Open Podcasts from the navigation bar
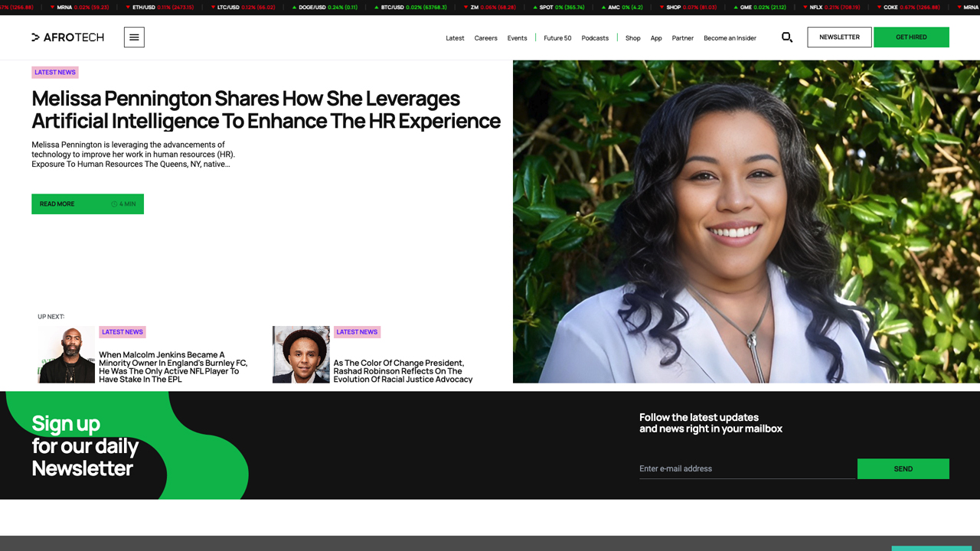The height and width of the screenshot is (551, 980). (x=595, y=38)
